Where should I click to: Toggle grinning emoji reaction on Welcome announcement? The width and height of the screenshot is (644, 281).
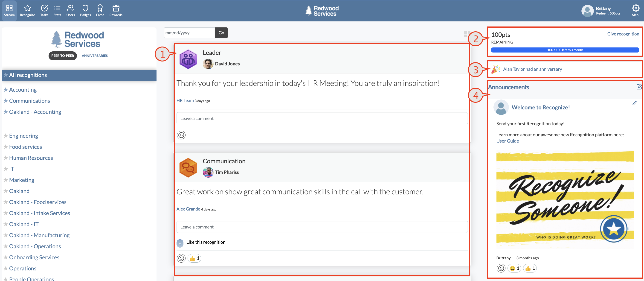(x=514, y=268)
